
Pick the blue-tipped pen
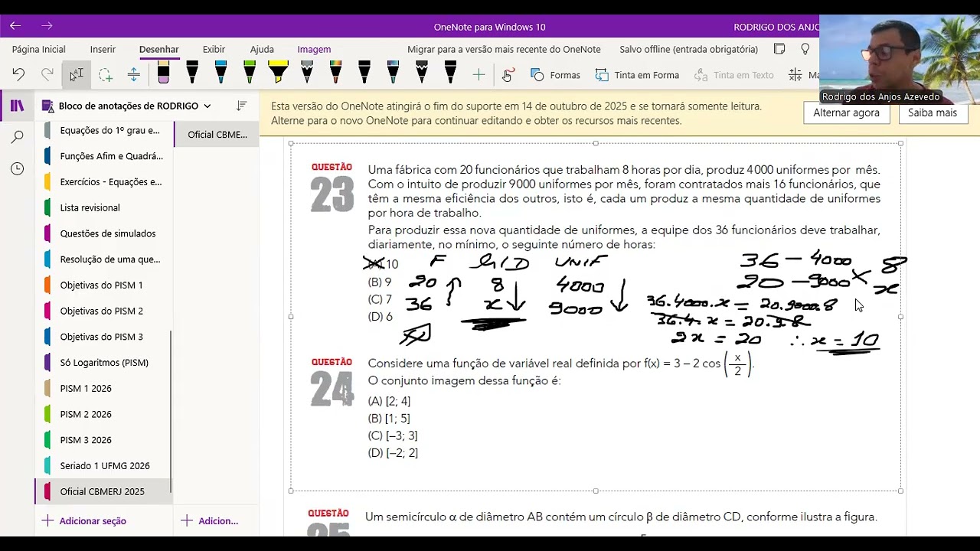tap(220, 73)
